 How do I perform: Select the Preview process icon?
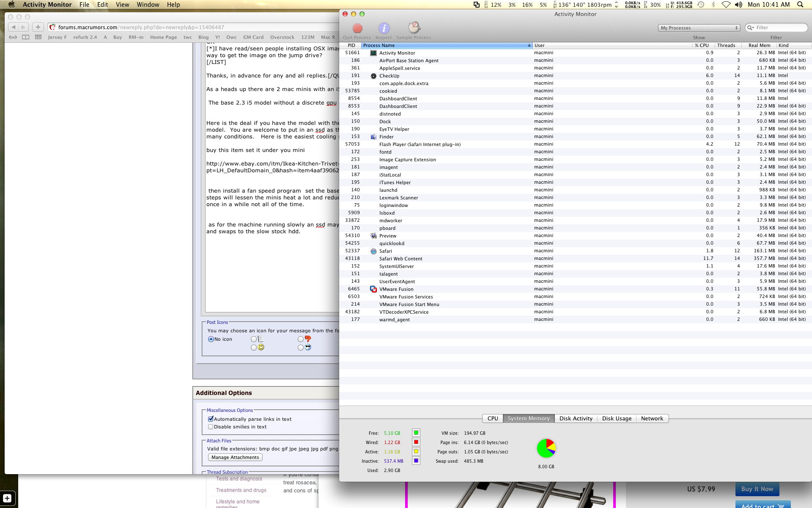[373, 236]
